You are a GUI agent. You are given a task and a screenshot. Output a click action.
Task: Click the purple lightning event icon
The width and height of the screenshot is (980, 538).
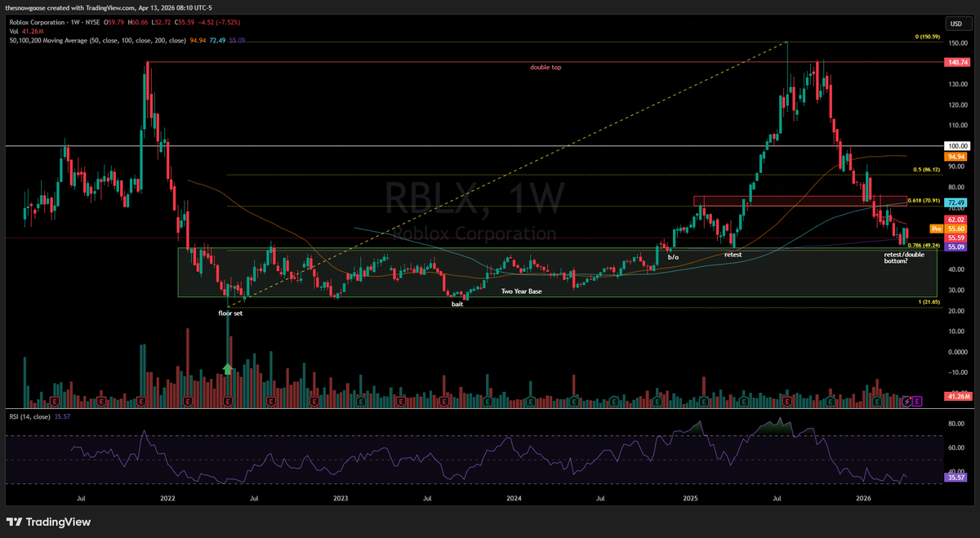[906, 401]
